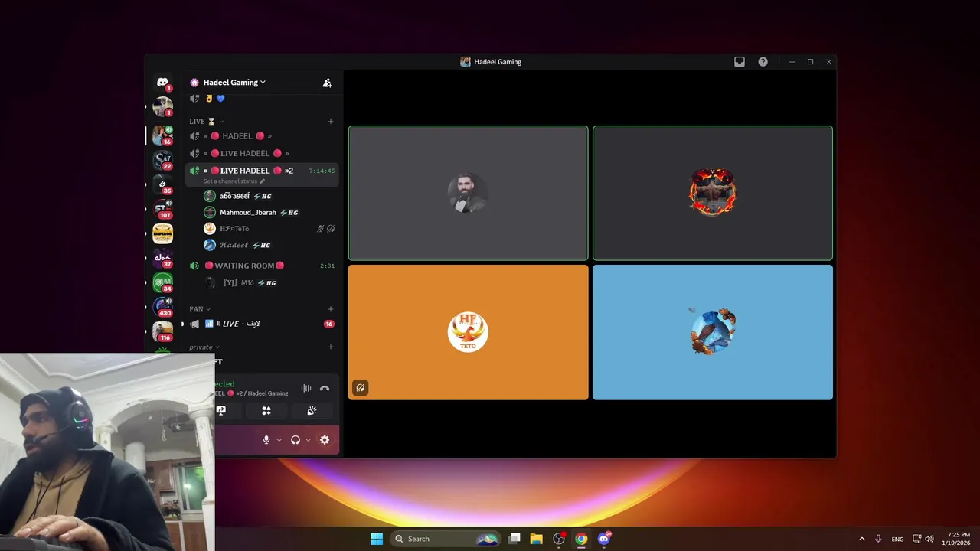Focus the blue background video tile

712,332
